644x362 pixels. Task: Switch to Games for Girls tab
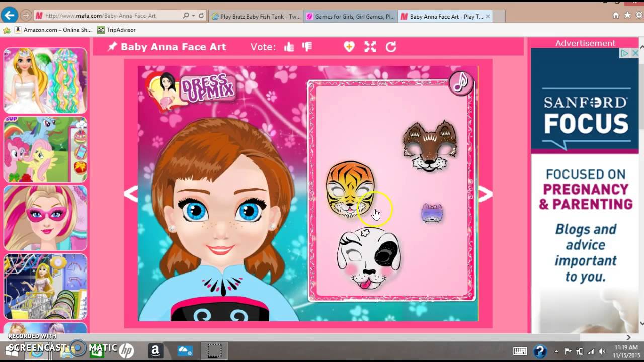click(x=351, y=16)
